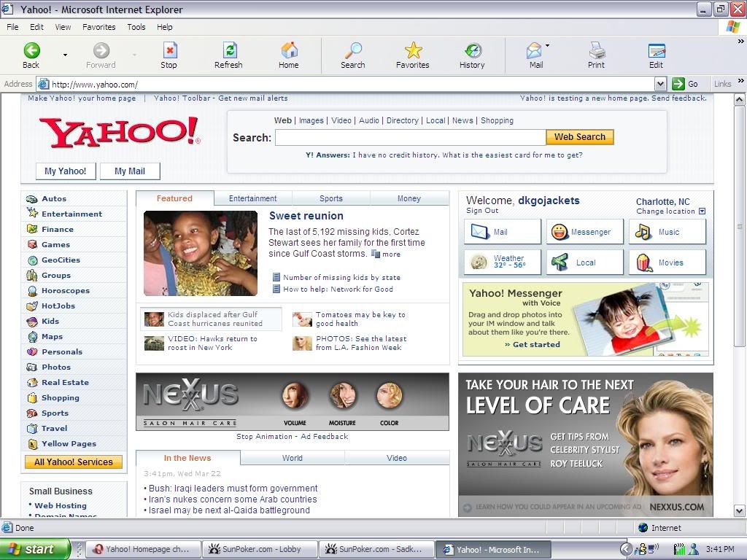Image resolution: width=747 pixels, height=560 pixels.
Task: Switch to the Sports tab
Action: 331,198
